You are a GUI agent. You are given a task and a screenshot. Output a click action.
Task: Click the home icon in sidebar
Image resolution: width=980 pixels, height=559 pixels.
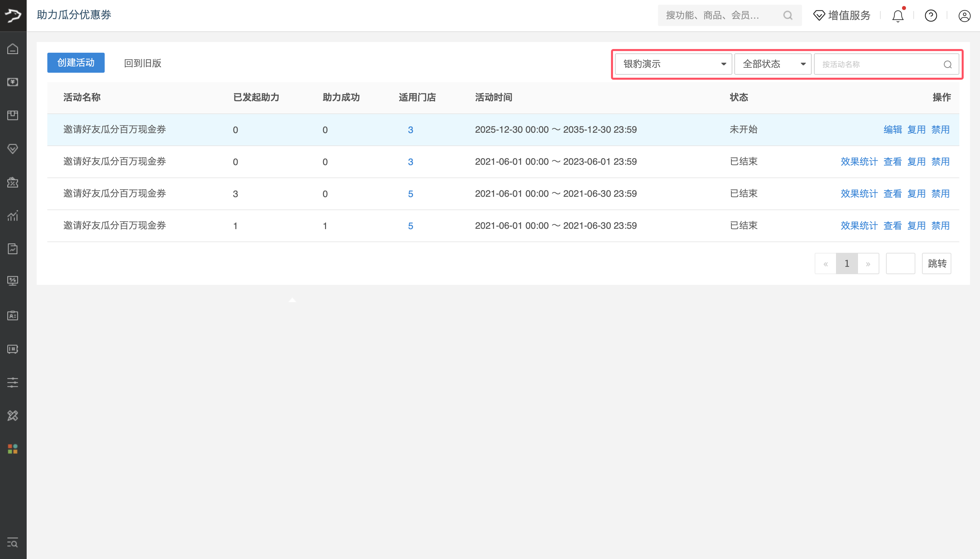(x=13, y=49)
